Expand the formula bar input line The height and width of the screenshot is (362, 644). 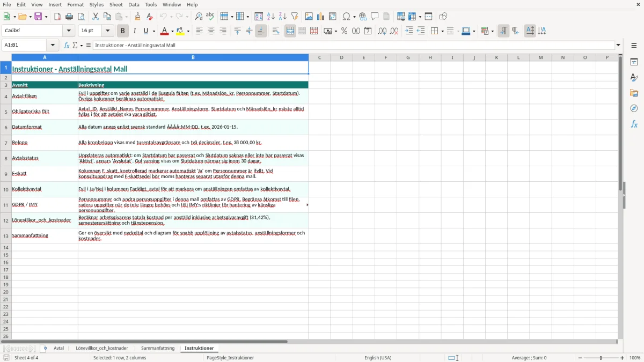point(618,45)
